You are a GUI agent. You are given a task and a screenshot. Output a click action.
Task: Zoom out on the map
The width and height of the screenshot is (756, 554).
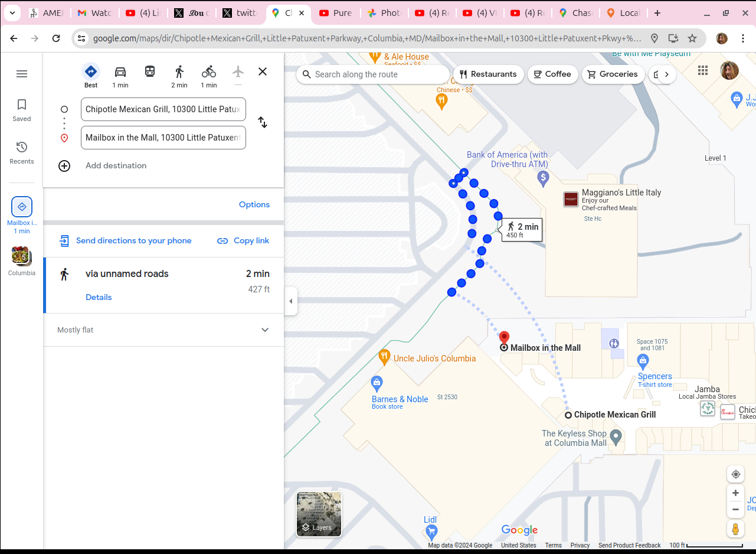(x=735, y=509)
